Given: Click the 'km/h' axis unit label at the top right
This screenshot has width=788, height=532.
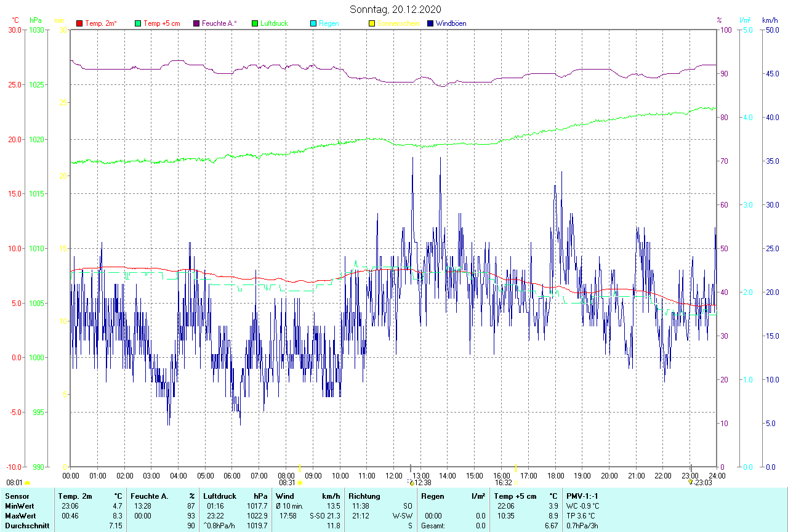Looking at the screenshot, I should click(x=770, y=20).
